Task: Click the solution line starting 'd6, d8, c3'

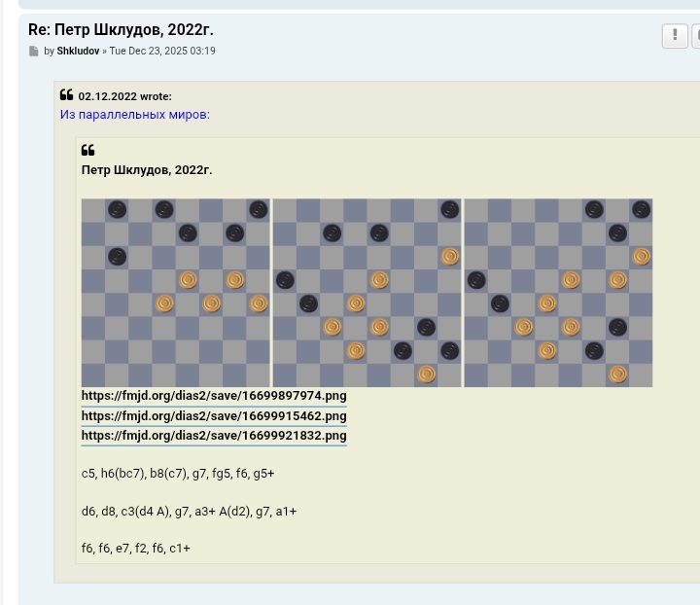Action: coord(189,512)
